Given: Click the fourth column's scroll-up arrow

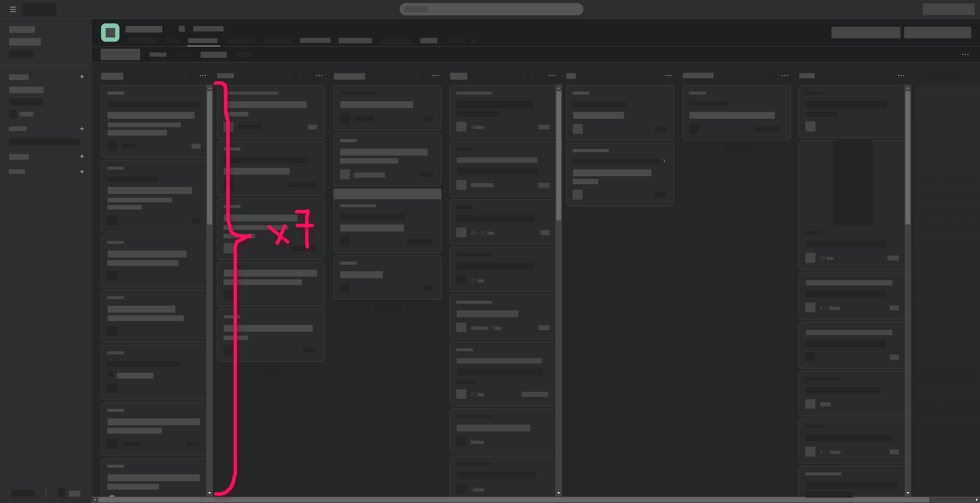Looking at the screenshot, I should (x=559, y=88).
